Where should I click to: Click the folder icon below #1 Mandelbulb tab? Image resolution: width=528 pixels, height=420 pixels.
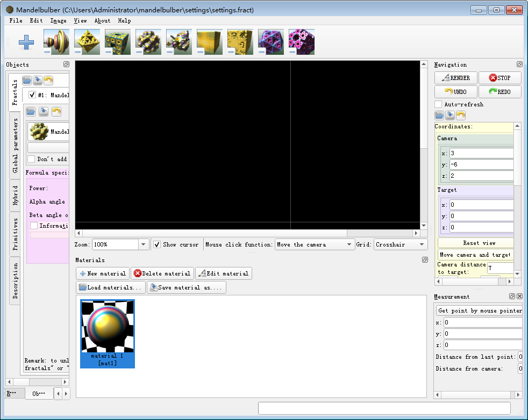point(31,111)
